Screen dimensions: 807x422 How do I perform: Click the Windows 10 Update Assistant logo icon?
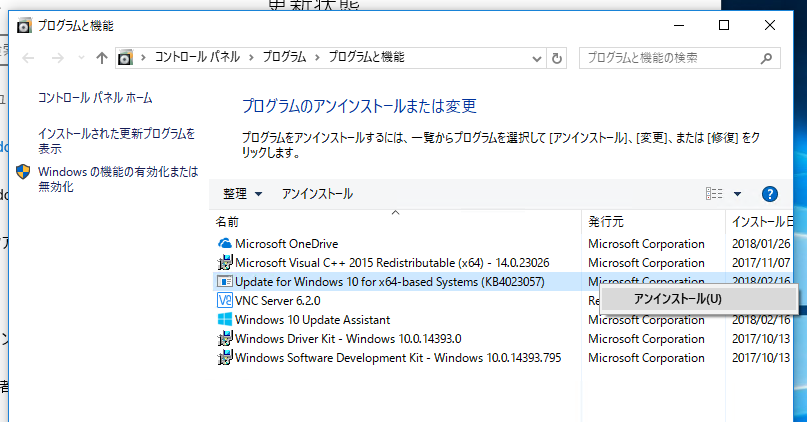[225, 319]
